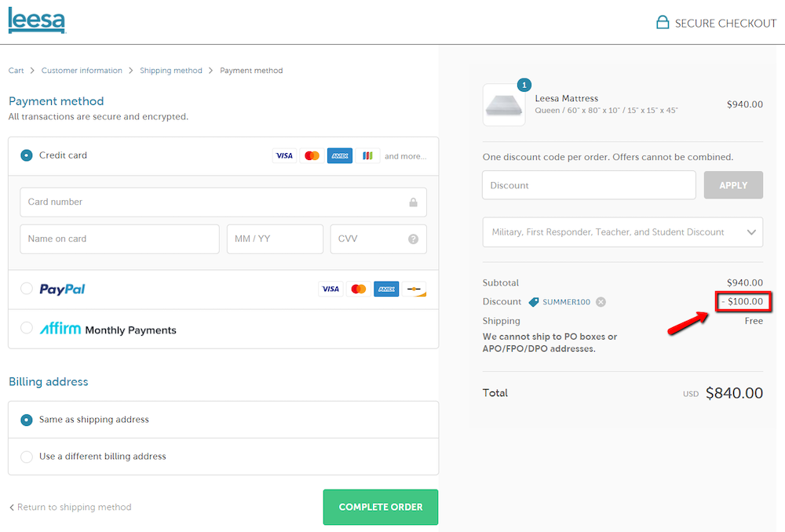The image size is (785, 532).
Task: Open the CVV help question mark
Action: (413, 239)
